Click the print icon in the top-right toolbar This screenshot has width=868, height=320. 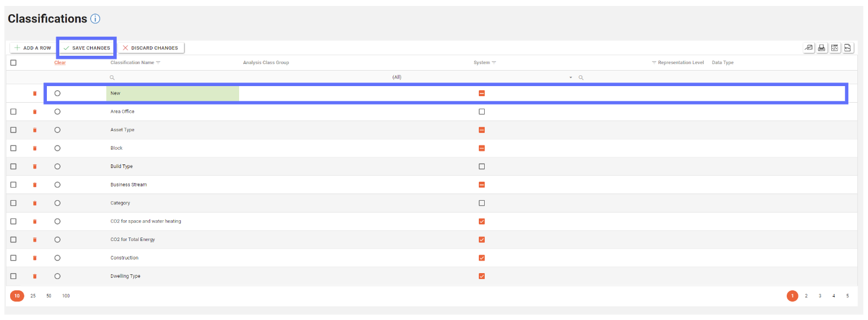point(822,48)
